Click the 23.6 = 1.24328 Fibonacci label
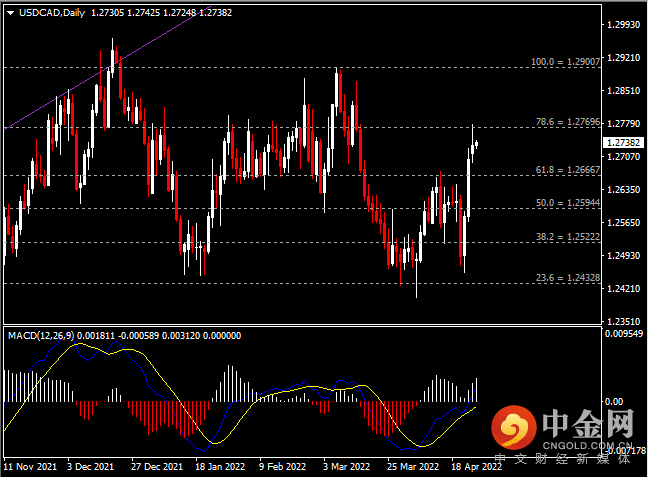648x477 pixels. coord(567,279)
